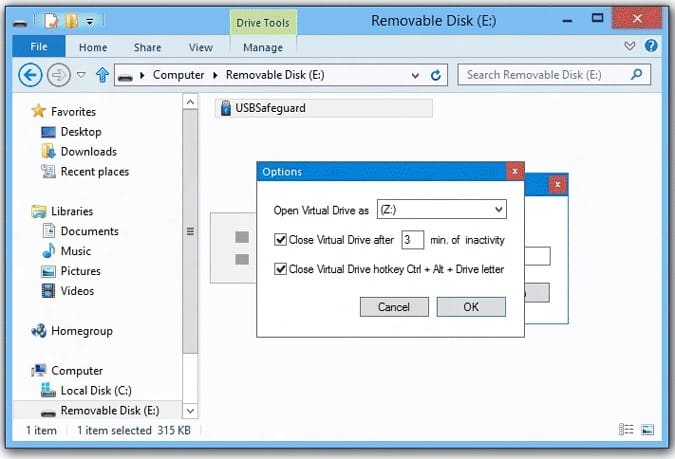Close the Options dialog
The image size is (675, 459).
click(514, 171)
